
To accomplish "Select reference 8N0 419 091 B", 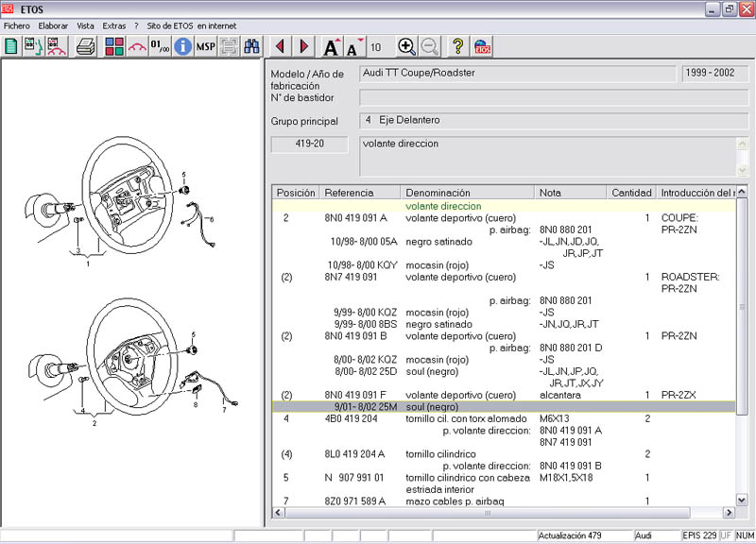I will (356, 336).
